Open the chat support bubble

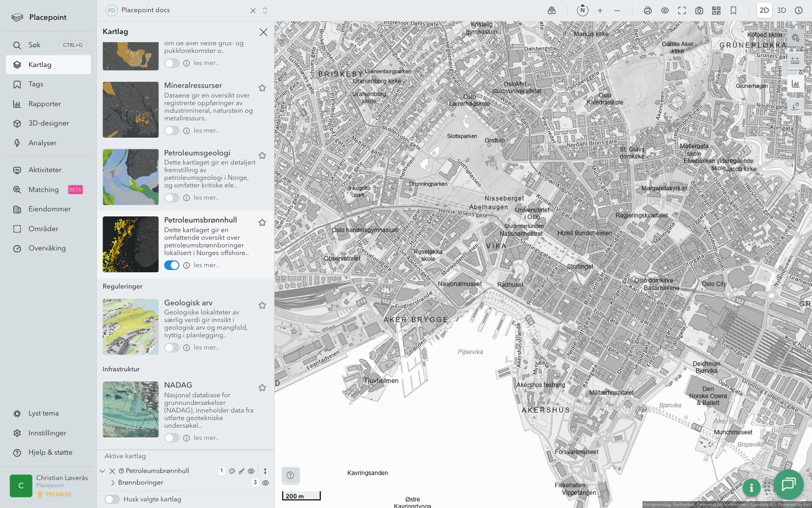(788, 484)
